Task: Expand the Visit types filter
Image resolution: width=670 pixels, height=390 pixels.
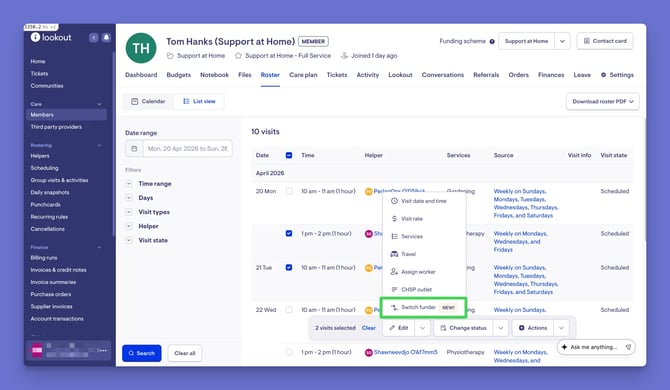Action: [129, 212]
